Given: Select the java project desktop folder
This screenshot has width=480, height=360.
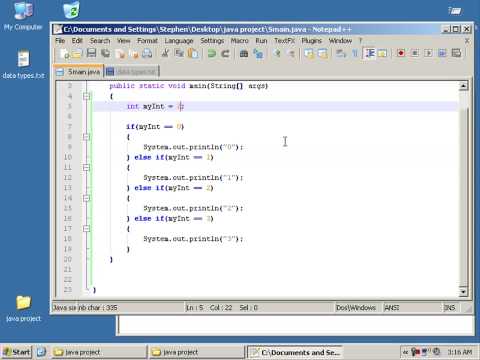Looking at the screenshot, I should [23, 309].
